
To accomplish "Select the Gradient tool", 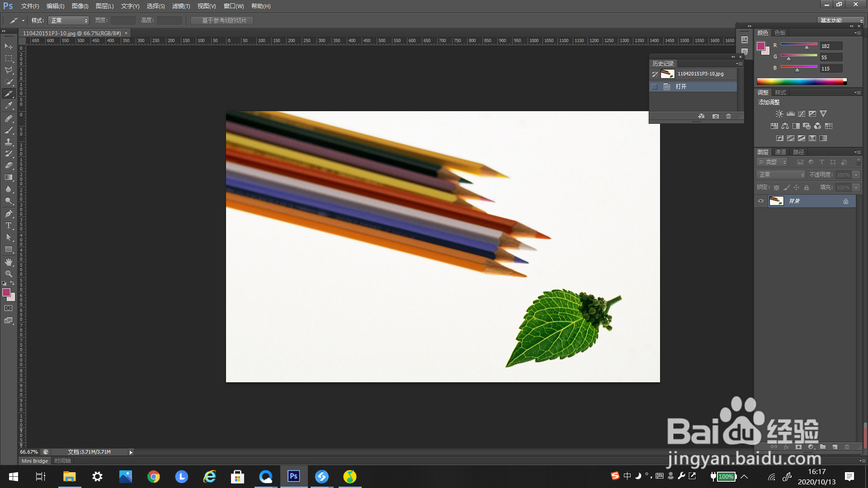I will (x=9, y=177).
